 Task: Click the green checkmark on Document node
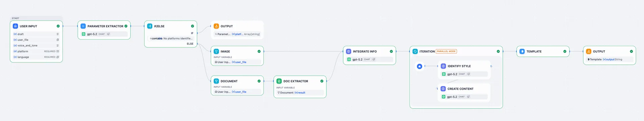(259, 81)
